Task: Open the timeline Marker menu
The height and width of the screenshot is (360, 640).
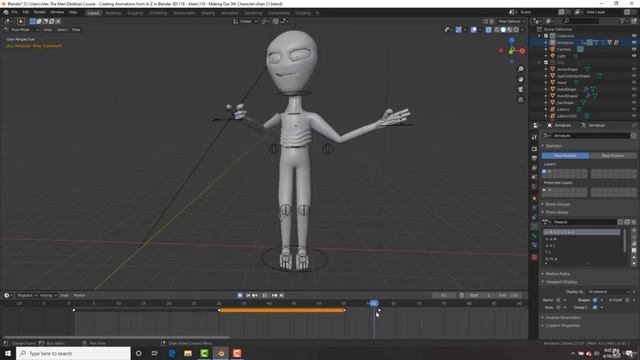Action: pos(79,296)
